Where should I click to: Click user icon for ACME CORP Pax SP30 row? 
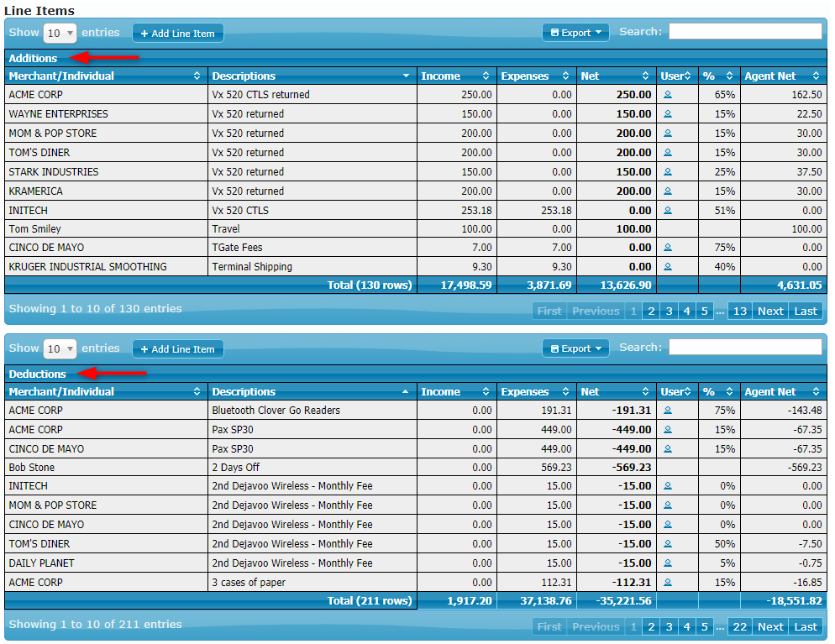click(668, 430)
